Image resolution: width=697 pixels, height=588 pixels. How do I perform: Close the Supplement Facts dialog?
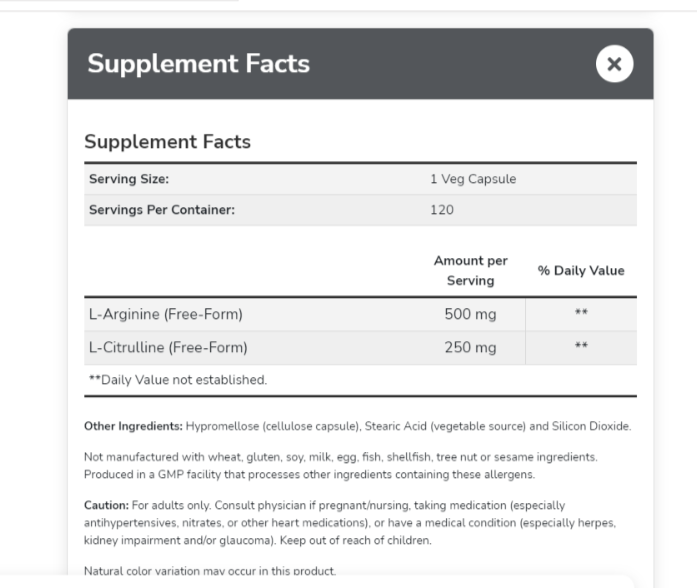click(614, 64)
